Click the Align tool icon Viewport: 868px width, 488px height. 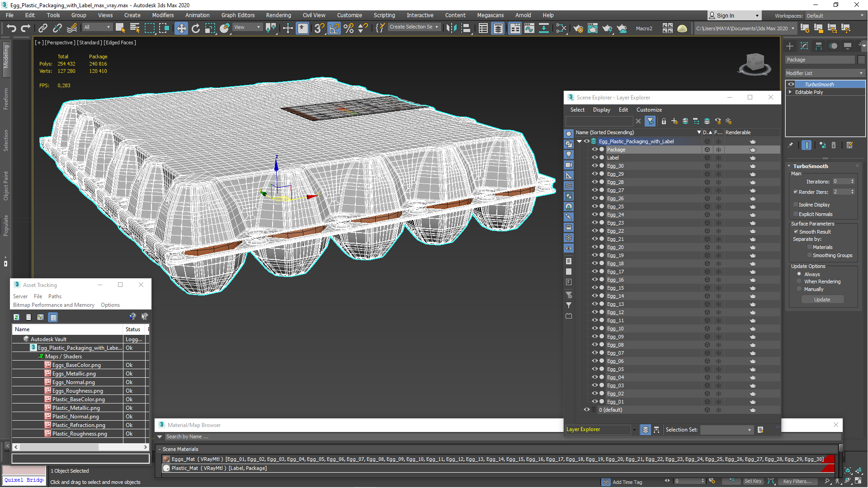click(x=466, y=28)
